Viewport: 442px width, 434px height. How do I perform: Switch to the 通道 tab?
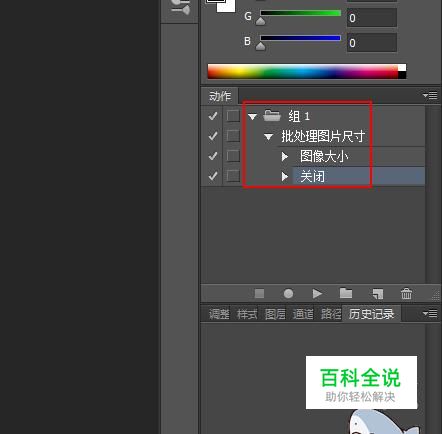tap(303, 314)
